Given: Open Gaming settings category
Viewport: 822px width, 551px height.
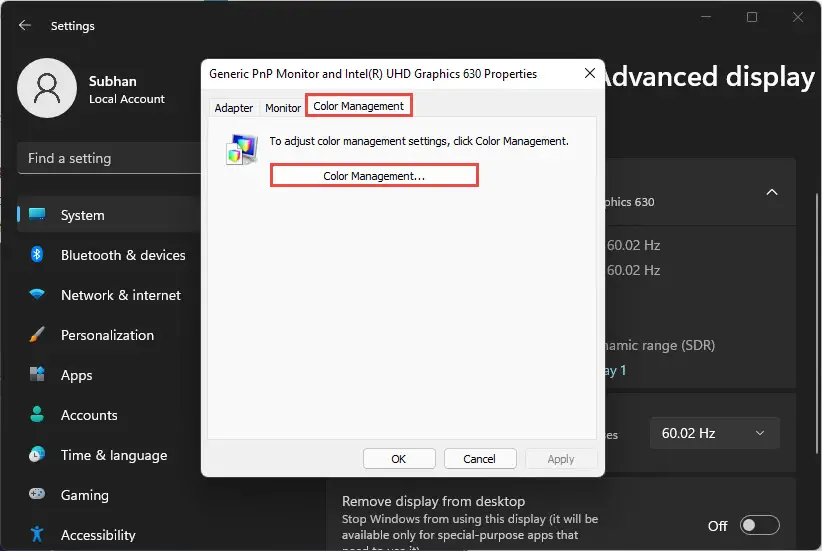Looking at the screenshot, I should [109, 494].
